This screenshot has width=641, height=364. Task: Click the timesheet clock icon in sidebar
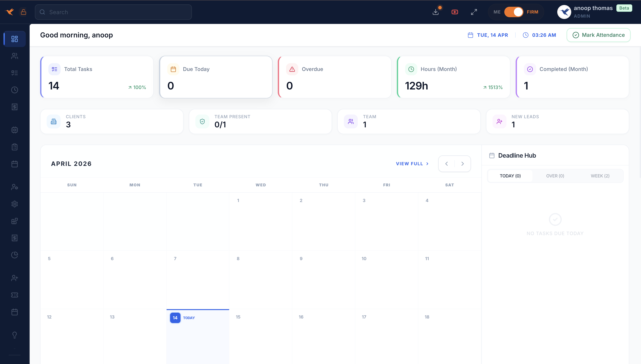[14, 90]
